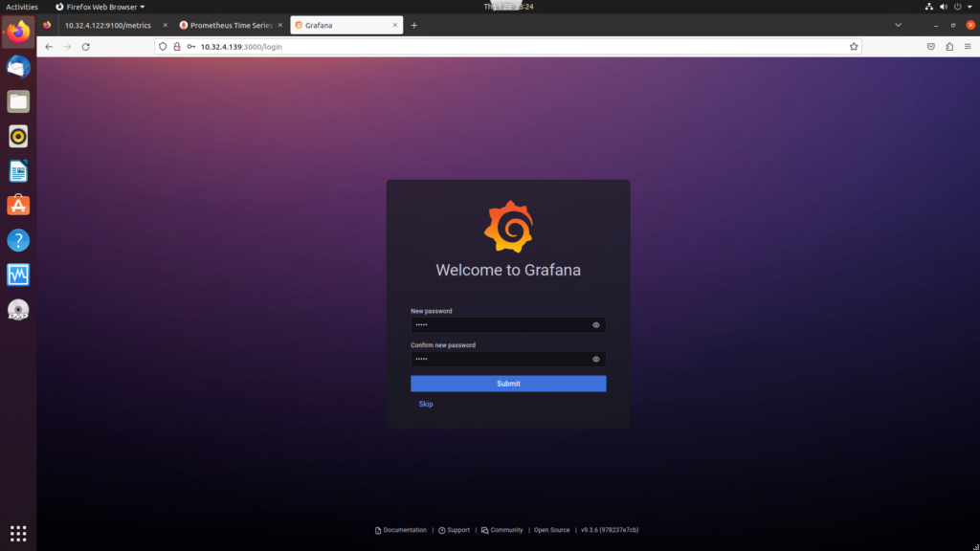The image size is (980, 551).
Task: Select the Grafana tab
Action: click(x=346, y=26)
